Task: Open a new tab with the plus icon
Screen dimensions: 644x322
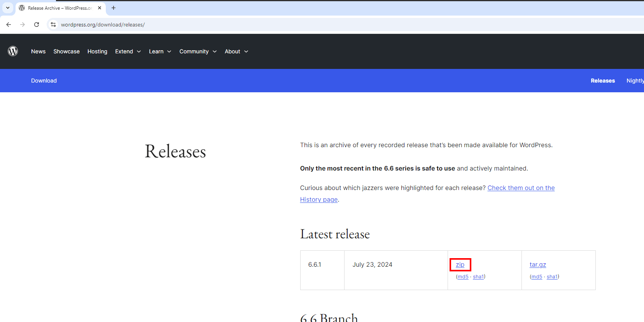Action: 114,8
